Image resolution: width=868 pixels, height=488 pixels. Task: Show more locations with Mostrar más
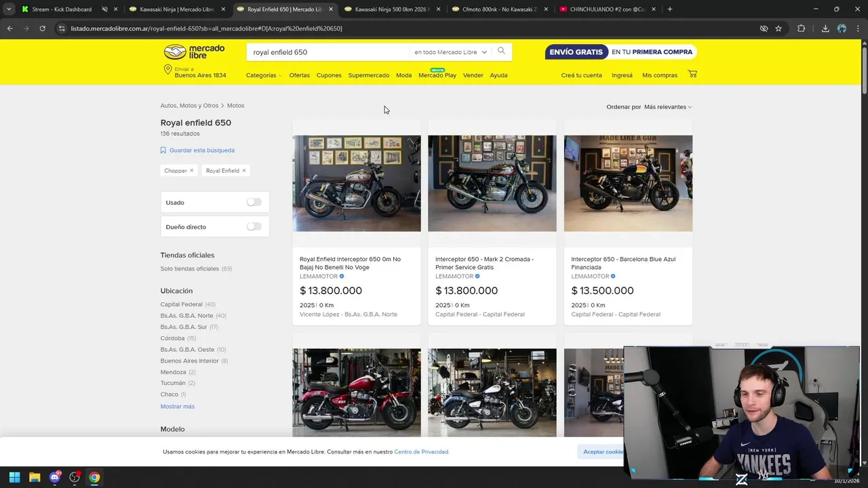point(178,407)
